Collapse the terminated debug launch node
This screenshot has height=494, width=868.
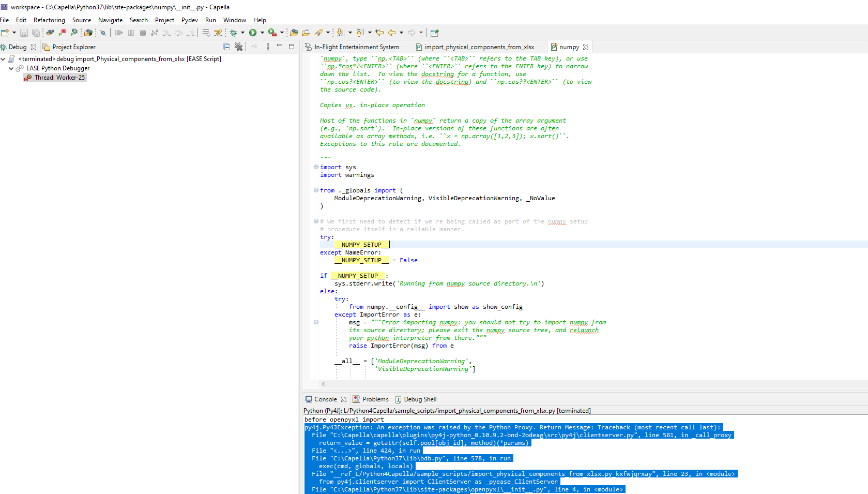coord(3,58)
